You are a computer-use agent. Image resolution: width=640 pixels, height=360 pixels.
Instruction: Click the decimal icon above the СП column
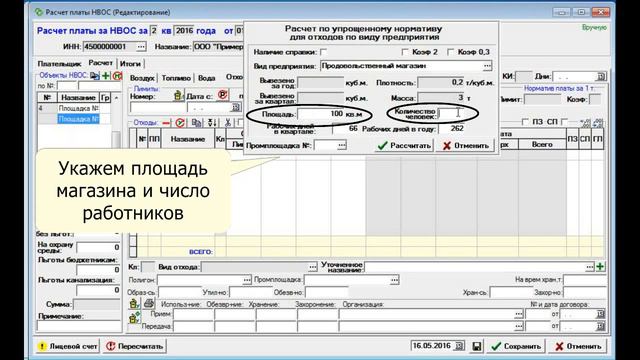pyautogui.click(x=585, y=122)
